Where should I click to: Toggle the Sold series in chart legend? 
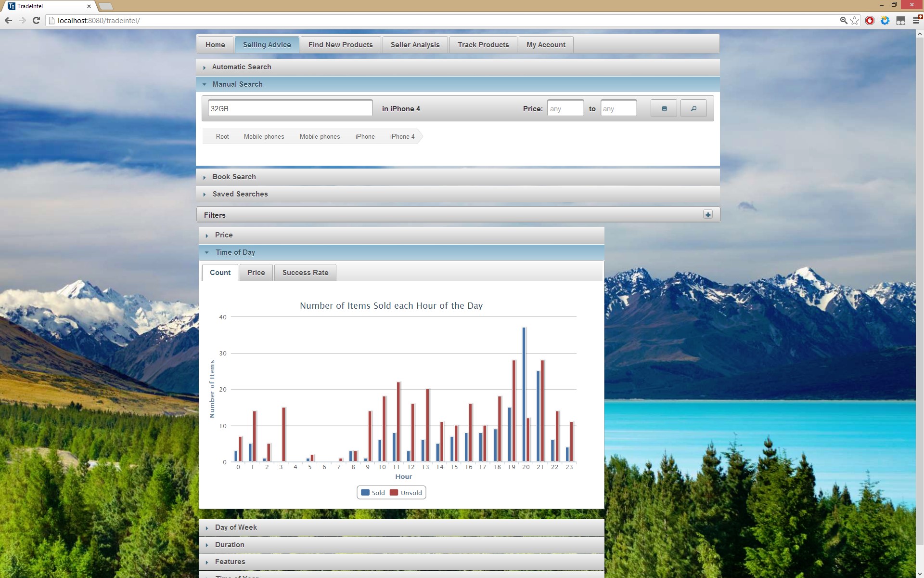coord(378,493)
